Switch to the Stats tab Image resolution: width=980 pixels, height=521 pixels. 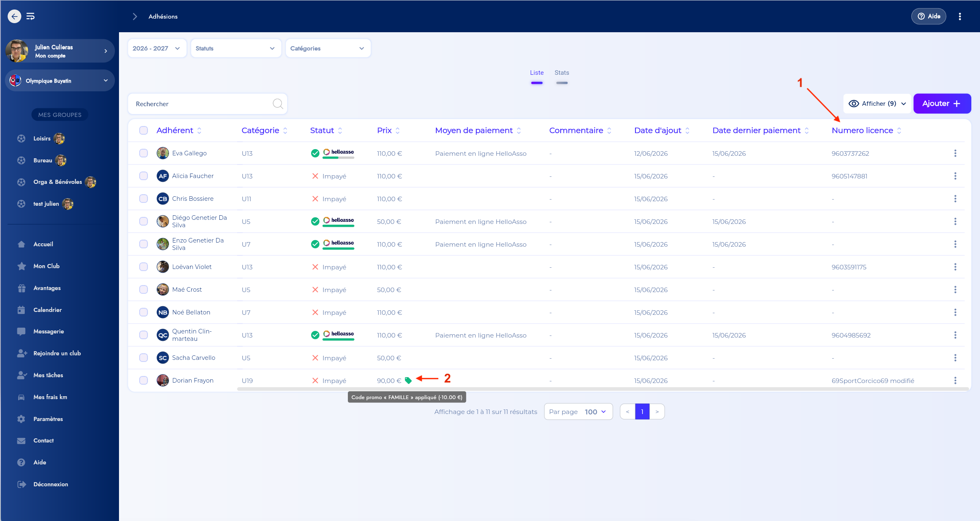coord(561,73)
